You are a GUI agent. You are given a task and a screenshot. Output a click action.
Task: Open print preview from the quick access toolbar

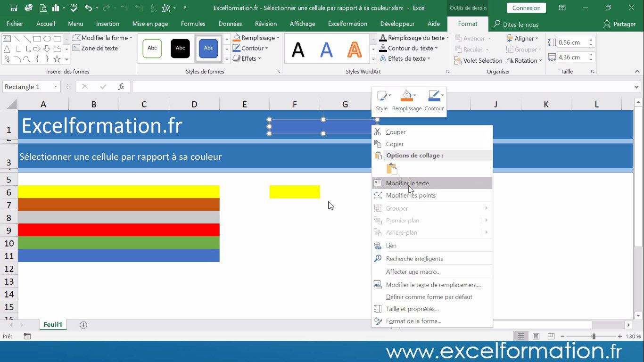43,8
